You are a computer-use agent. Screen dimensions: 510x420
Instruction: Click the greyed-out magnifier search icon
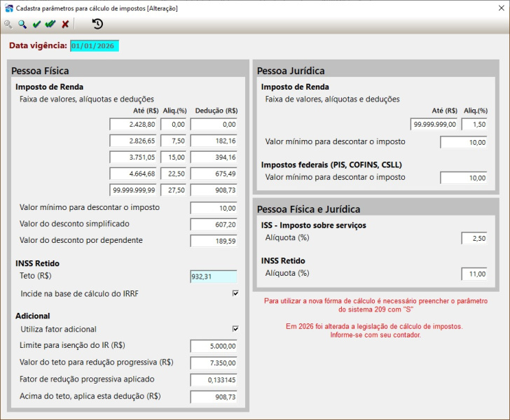8,24
